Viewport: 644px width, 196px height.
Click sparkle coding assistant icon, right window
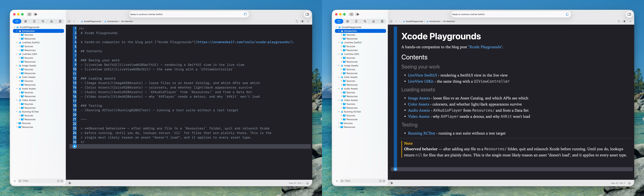[358, 14]
